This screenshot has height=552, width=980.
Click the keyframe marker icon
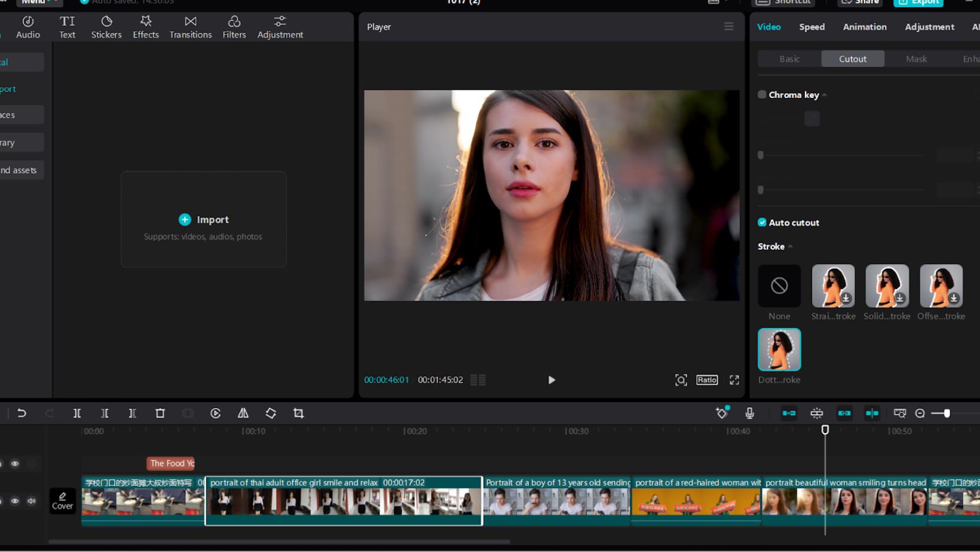tap(722, 413)
